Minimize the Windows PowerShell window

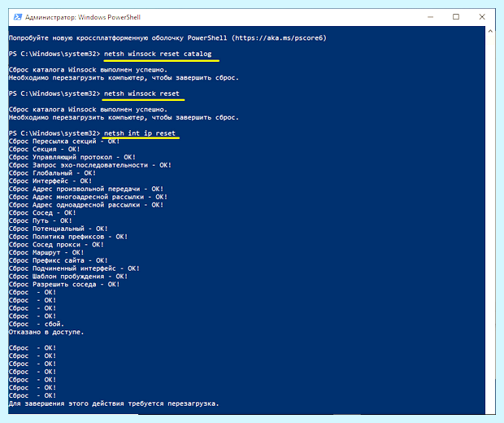(x=430, y=17)
